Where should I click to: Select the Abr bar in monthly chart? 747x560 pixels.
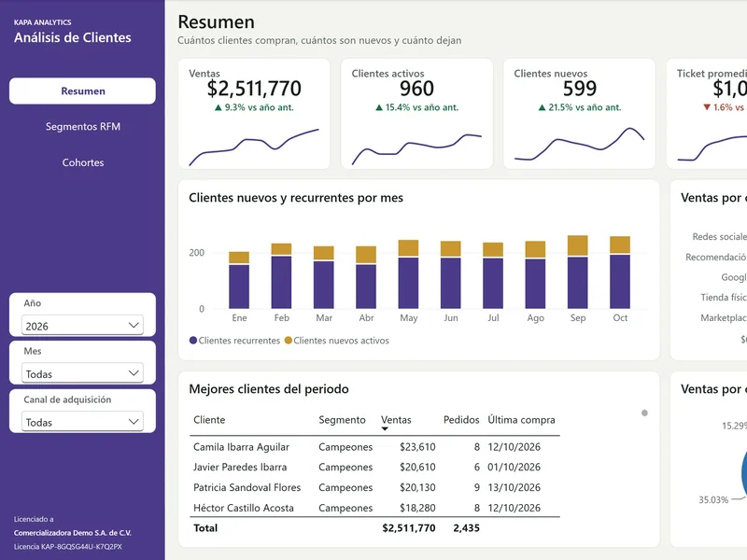[x=366, y=277]
